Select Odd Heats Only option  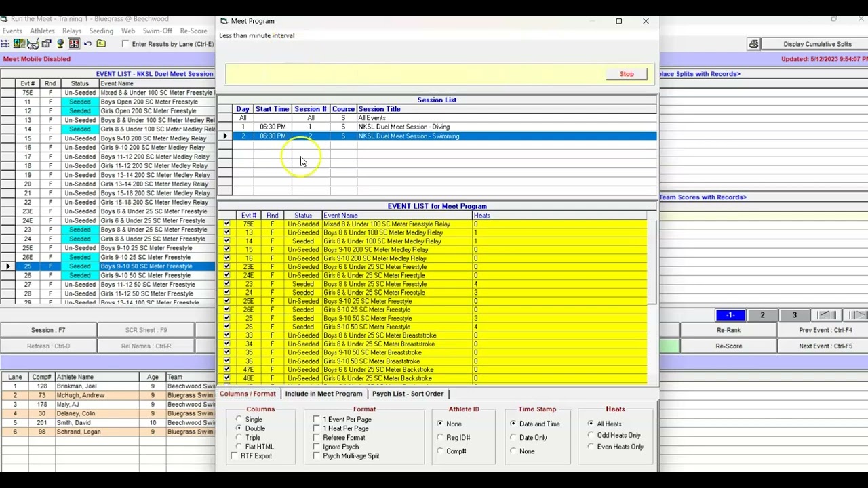(591, 435)
